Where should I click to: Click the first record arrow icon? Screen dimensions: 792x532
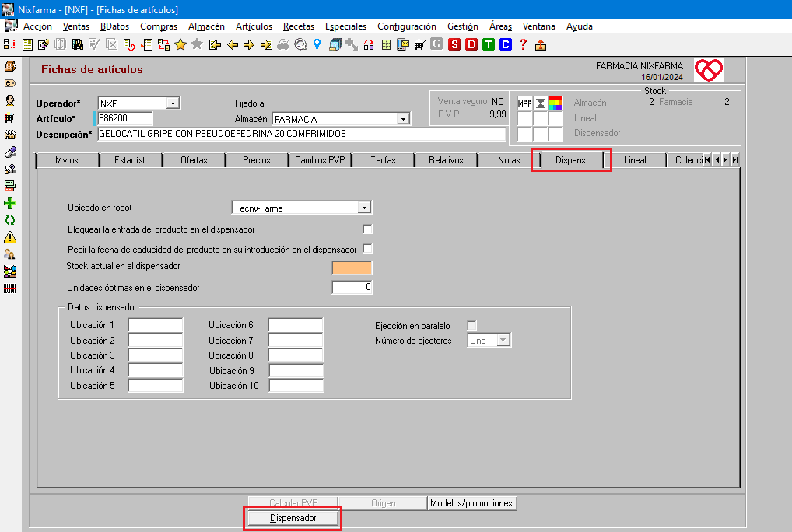point(216,45)
